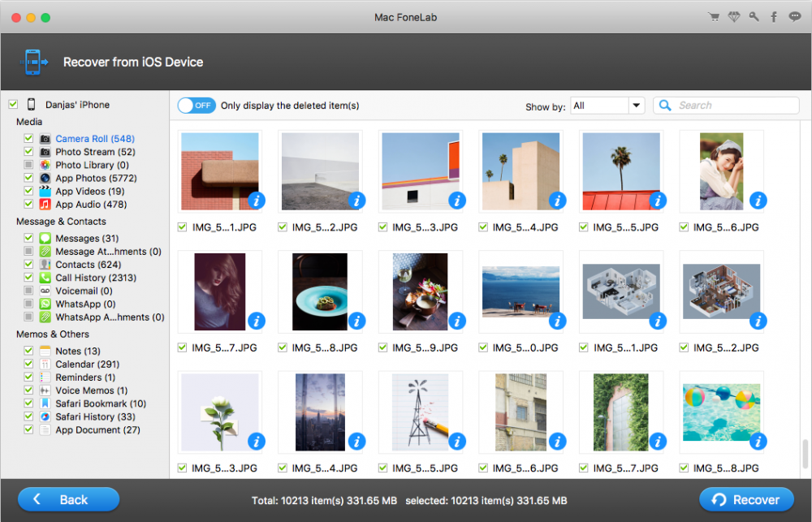Open Call History category
Screen dimensions: 812x522
point(95,278)
